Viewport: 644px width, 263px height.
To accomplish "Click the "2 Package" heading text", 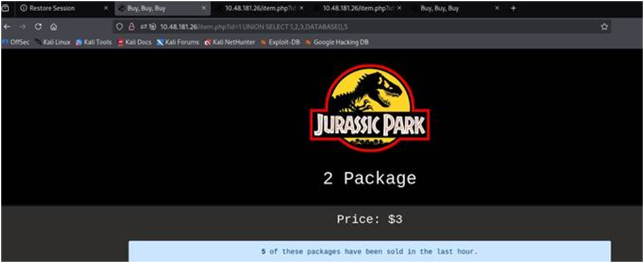I will 370,179.
